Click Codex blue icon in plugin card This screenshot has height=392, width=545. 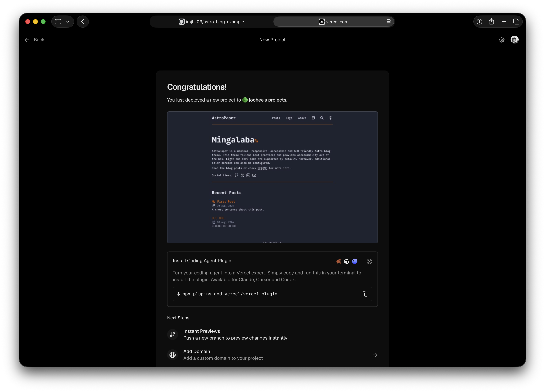tap(355, 261)
